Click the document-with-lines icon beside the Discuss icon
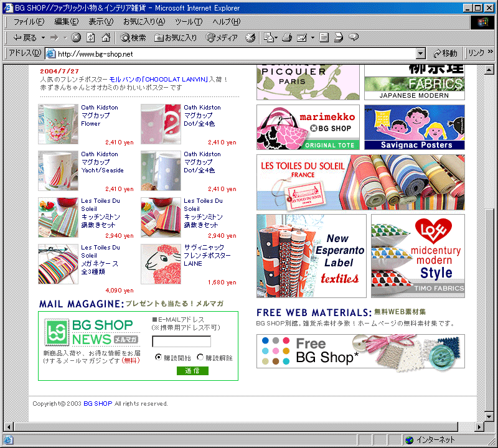Viewport: 498px width, 448px height. coord(324,37)
